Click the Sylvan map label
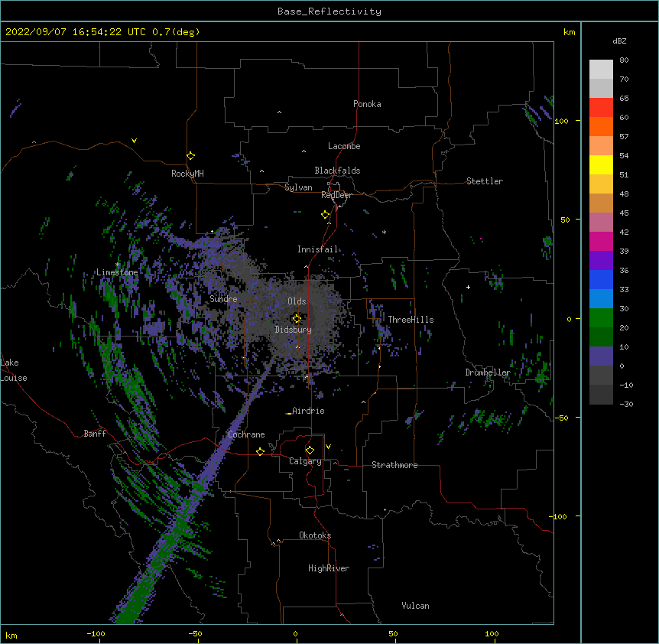The width and height of the screenshot is (659, 644). point(298,187)
